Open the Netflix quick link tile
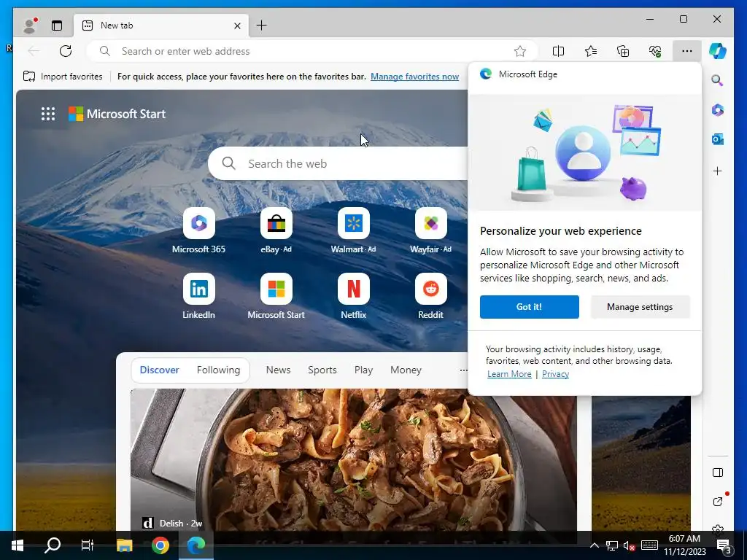The width and height of the screenshot is (747, 560). (354, 296)
